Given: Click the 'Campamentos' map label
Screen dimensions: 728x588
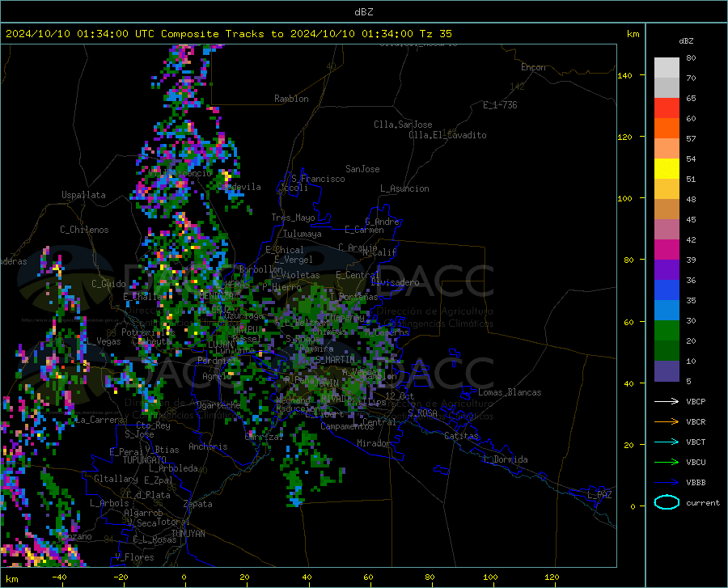Looking at the screenshot, I should pos(347,426).
